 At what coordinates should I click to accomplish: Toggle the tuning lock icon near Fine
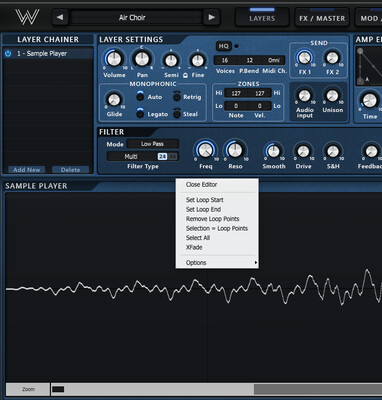pos(185,75)
